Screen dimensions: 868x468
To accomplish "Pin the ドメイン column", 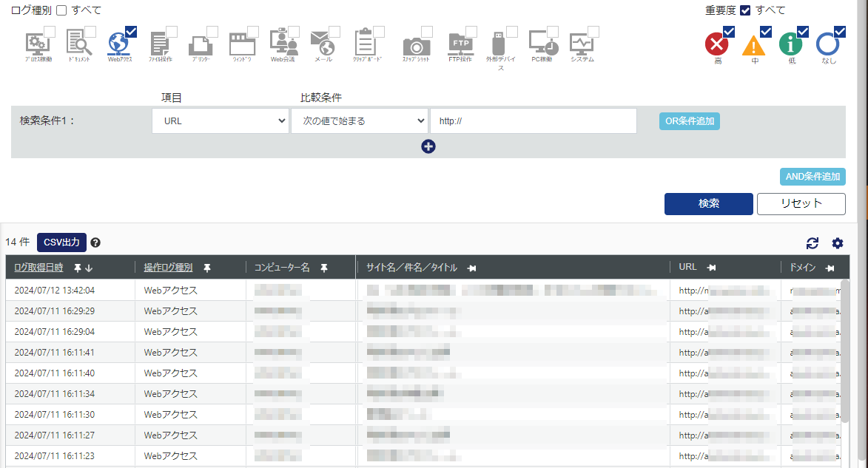I will click(x=830, y=268).
